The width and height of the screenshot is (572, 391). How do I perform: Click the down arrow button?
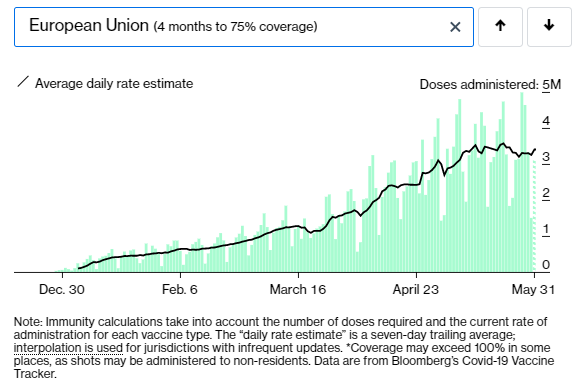[549, 27]
